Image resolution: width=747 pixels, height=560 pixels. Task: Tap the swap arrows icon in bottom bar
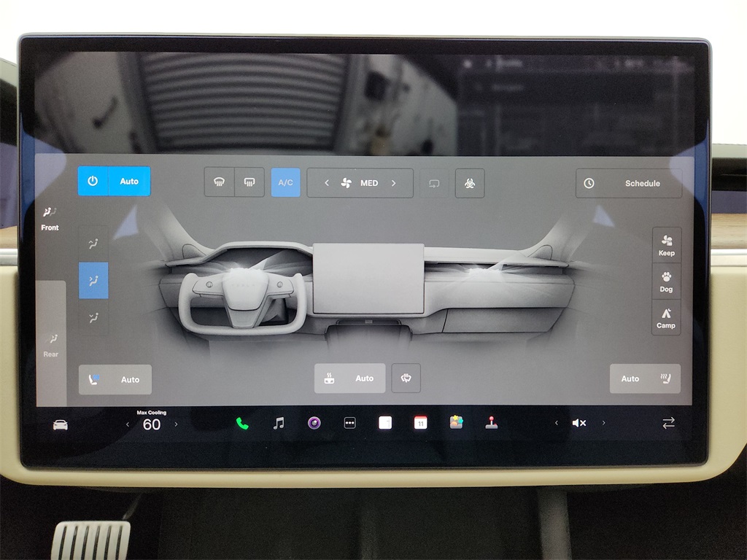pos(668,423)
